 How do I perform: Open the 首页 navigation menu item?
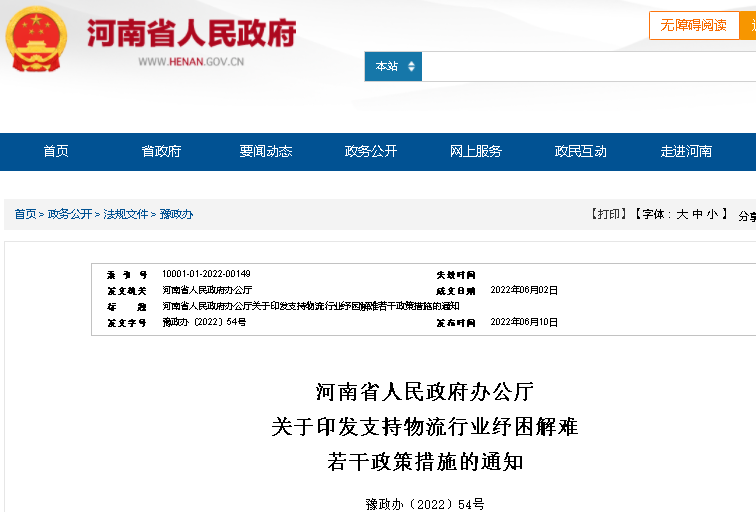[56, 151]
